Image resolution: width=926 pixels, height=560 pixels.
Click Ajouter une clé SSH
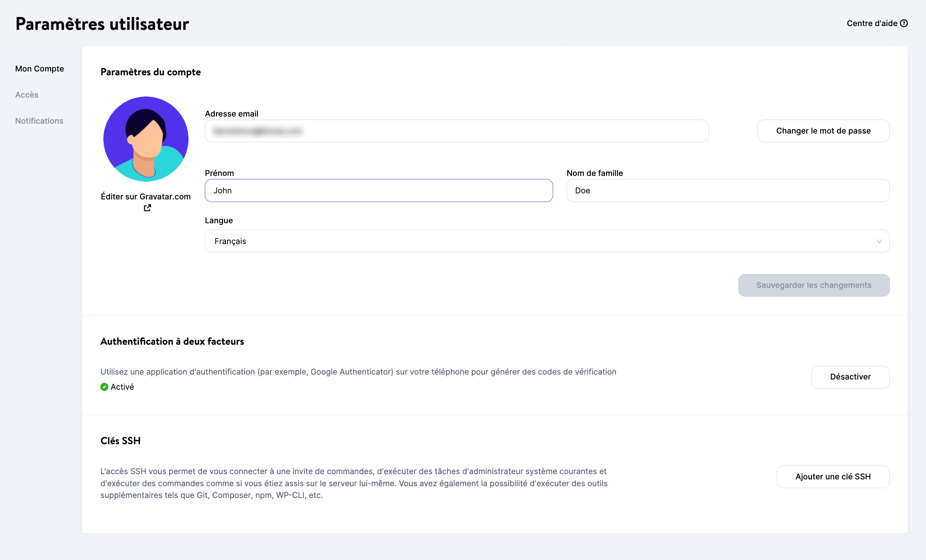[832, 476]
